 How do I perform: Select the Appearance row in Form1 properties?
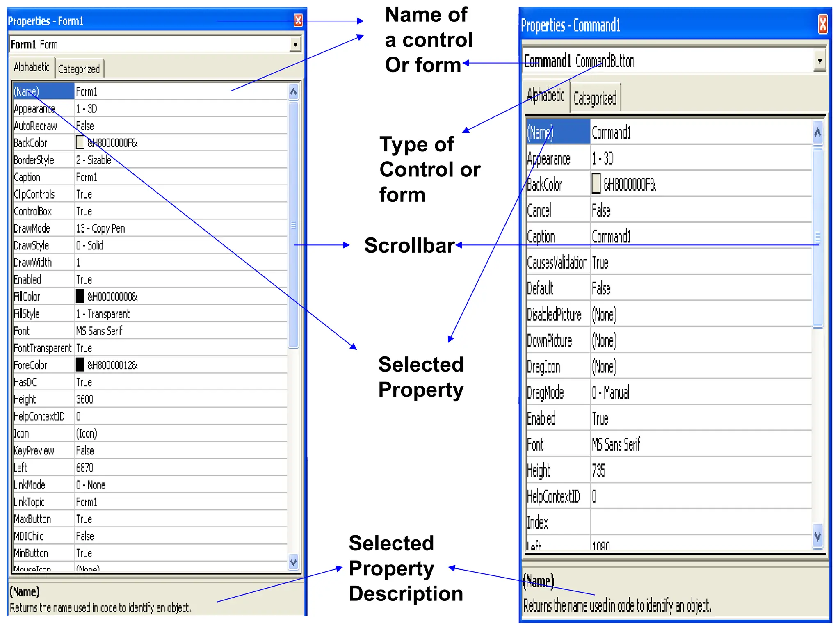tap(150, 109)
